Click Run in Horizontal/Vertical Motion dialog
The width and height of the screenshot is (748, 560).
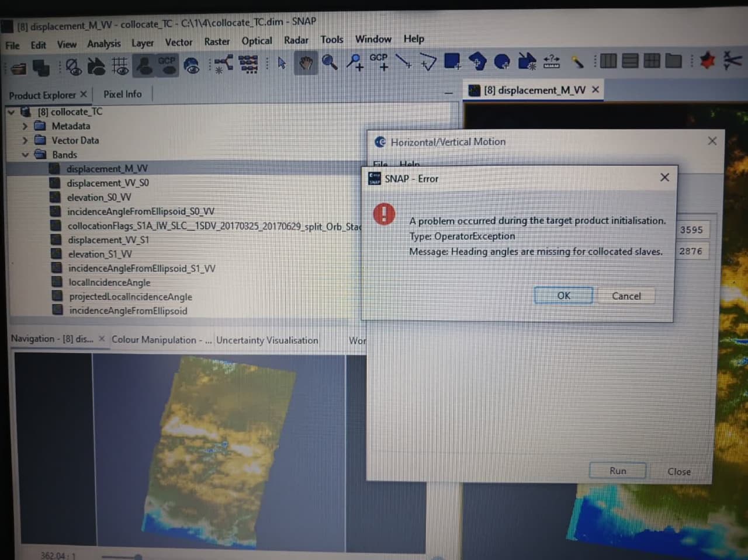point(618,471)
